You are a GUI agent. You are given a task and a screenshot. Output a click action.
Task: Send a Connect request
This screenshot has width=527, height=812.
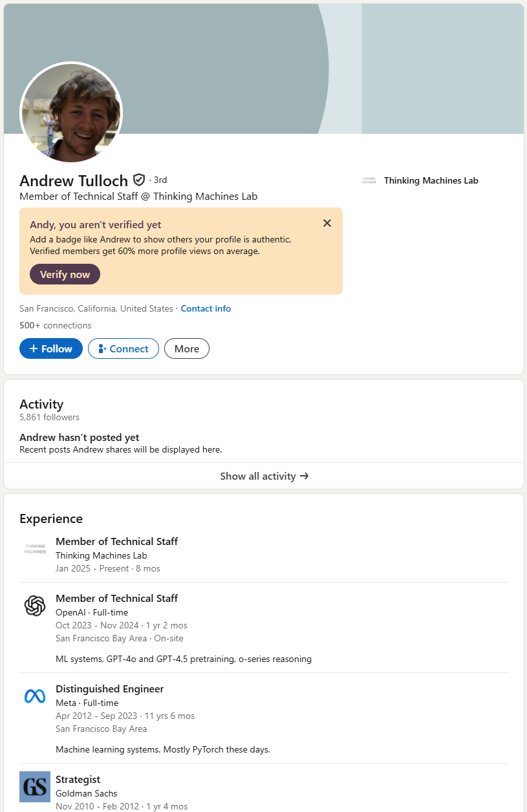coord(124,348)
